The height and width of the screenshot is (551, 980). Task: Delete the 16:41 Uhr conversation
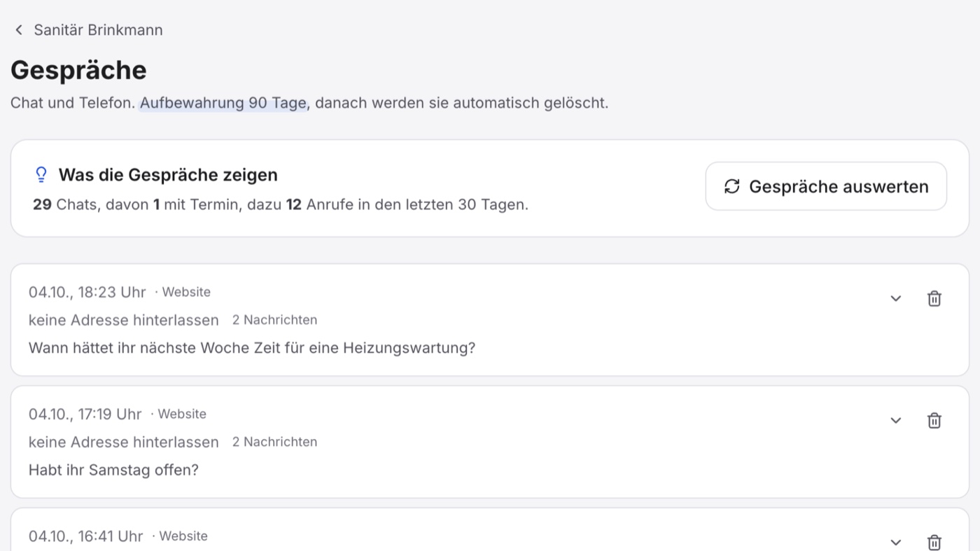[x=934, y=543]
